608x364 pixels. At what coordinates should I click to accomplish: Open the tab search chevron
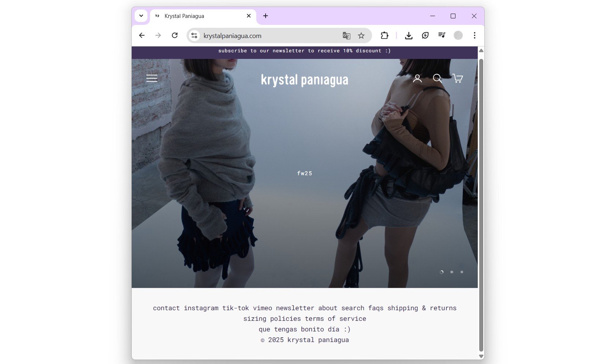[141, 16]
